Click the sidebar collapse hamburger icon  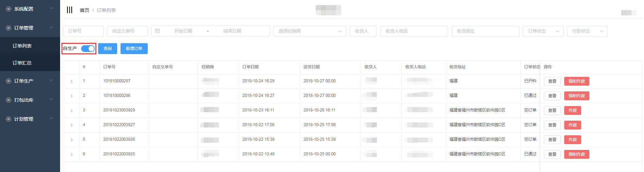pyautogui.click(x=70, y=10)
